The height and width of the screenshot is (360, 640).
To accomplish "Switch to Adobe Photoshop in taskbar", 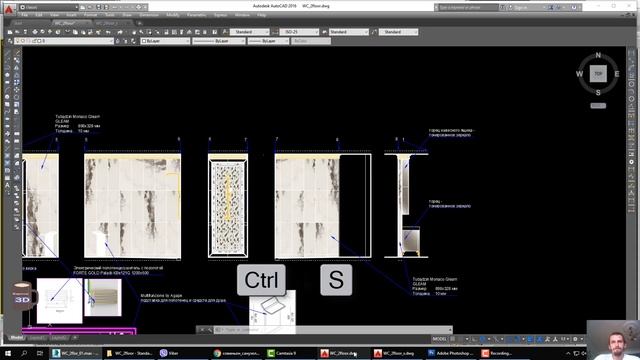I will (x=451, y=353).
